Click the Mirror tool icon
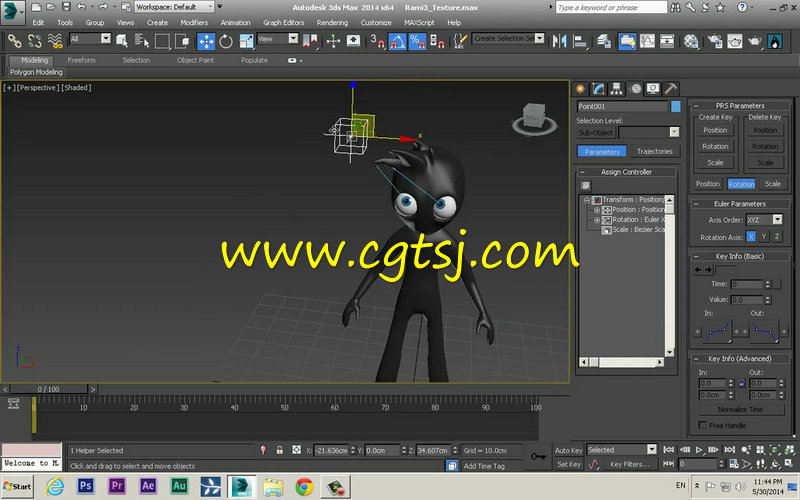This screenshot has height=500, width=800. [x=560, y=41]
